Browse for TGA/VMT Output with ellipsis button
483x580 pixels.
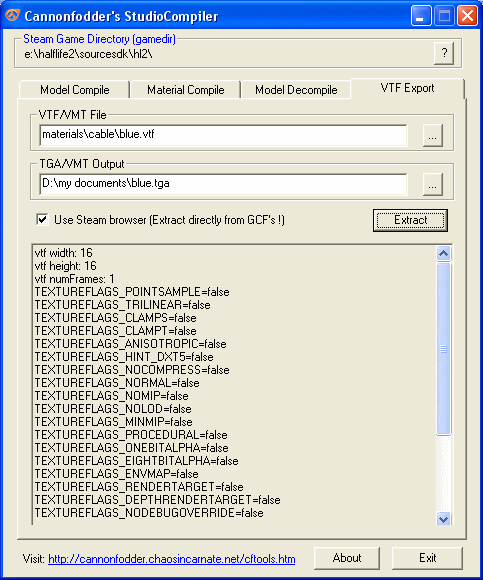pos(432,184)
